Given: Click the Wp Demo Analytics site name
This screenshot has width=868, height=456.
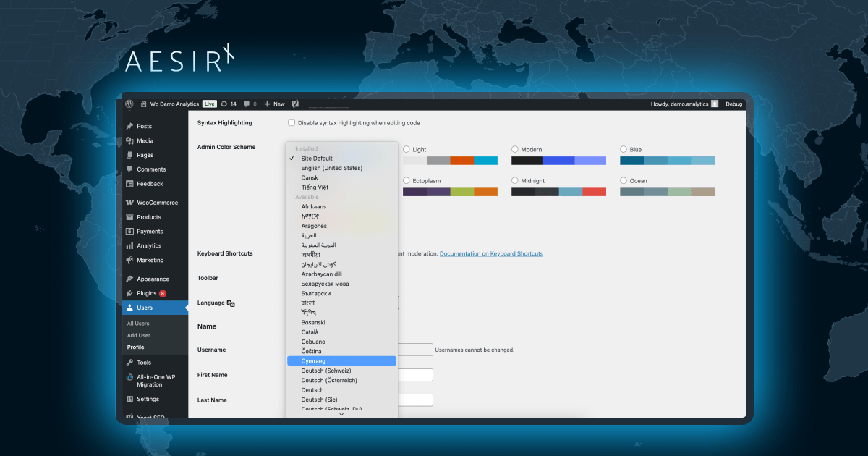Looking at the screenshot, I should (174, 104).
